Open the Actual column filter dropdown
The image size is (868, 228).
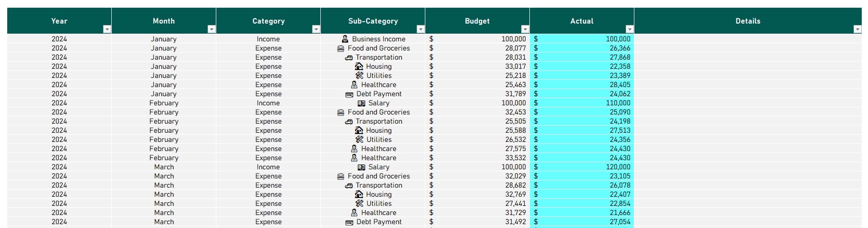click(630, 29)
